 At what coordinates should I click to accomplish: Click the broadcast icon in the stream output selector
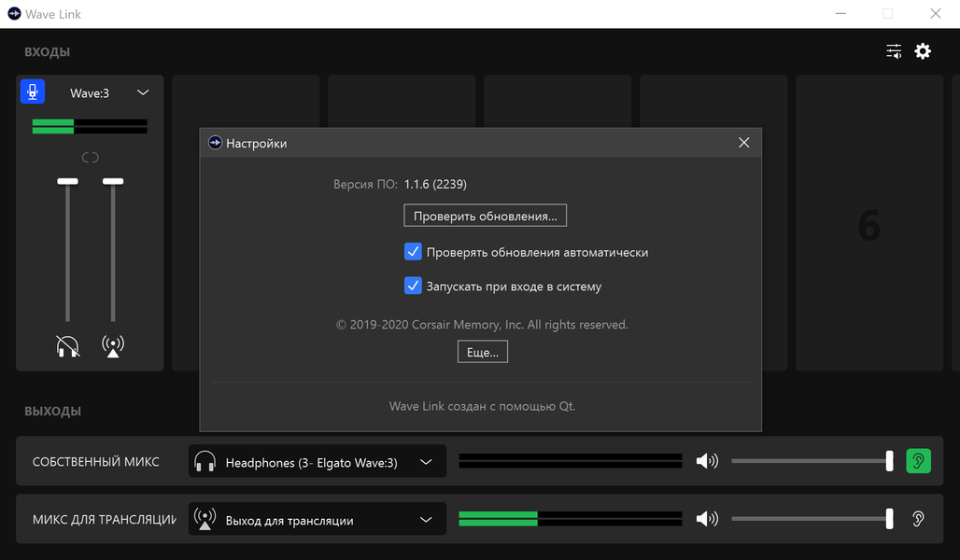(205, 519)
